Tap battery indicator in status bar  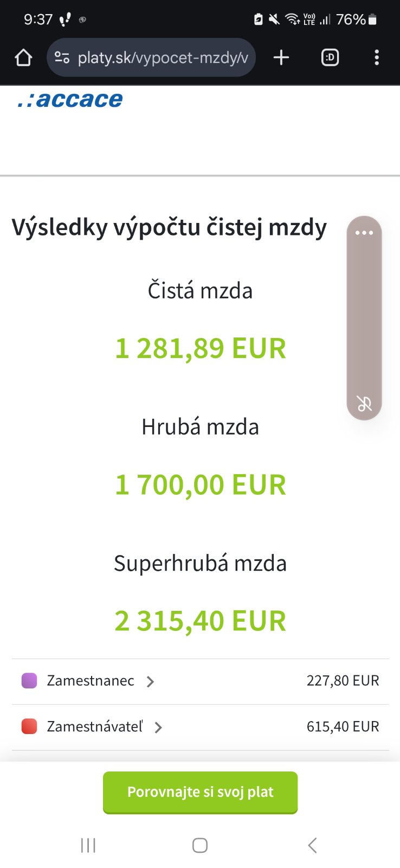coord(372,20)
